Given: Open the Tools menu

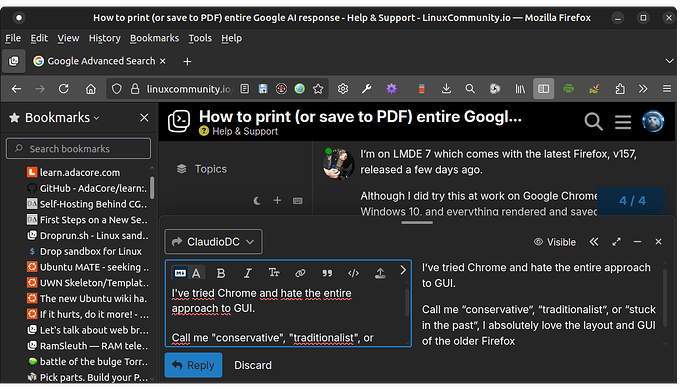Looking at the screenshot, I should 200,38.
